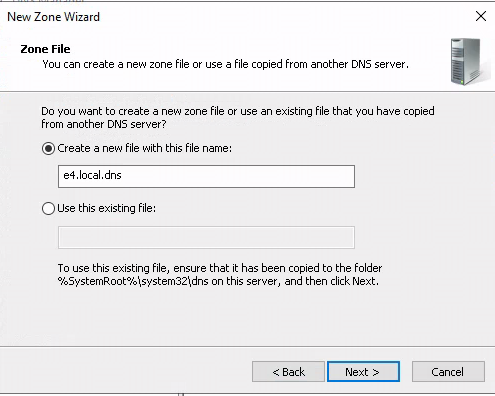The image size is (495, 396).
Task: Focus the e4.local.dns file name field
Action: pos(206,176)
